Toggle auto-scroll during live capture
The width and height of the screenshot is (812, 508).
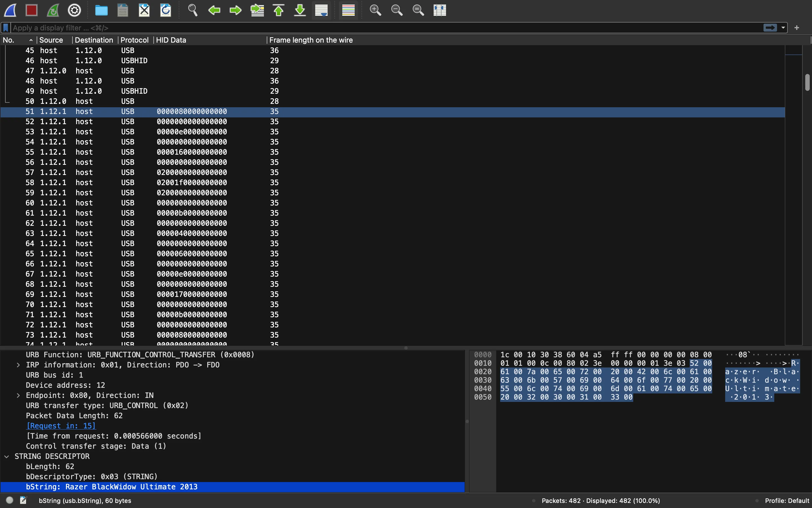[x=321, y=10]
